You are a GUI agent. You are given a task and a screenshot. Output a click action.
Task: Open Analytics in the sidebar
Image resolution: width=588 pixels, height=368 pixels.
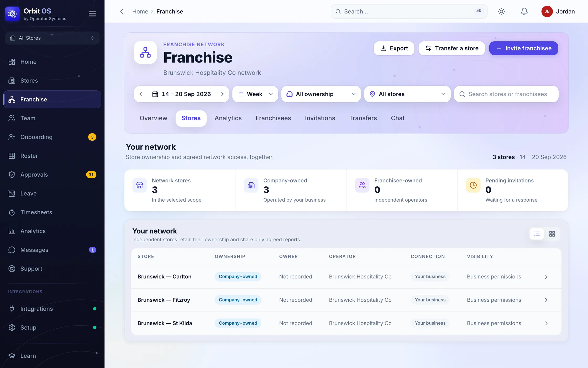(x=52, y=231)
